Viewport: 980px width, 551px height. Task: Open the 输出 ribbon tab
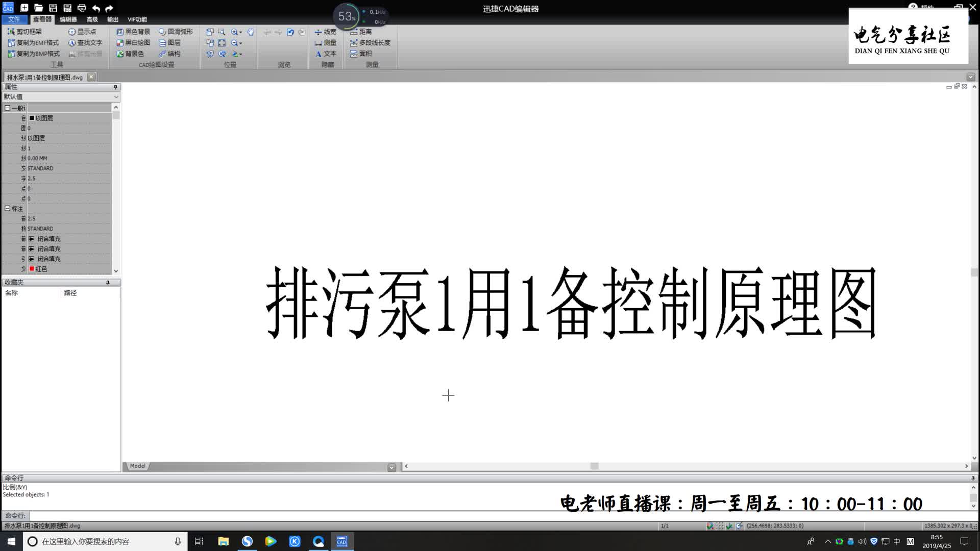pyautogui.click(x=113, y=19)
